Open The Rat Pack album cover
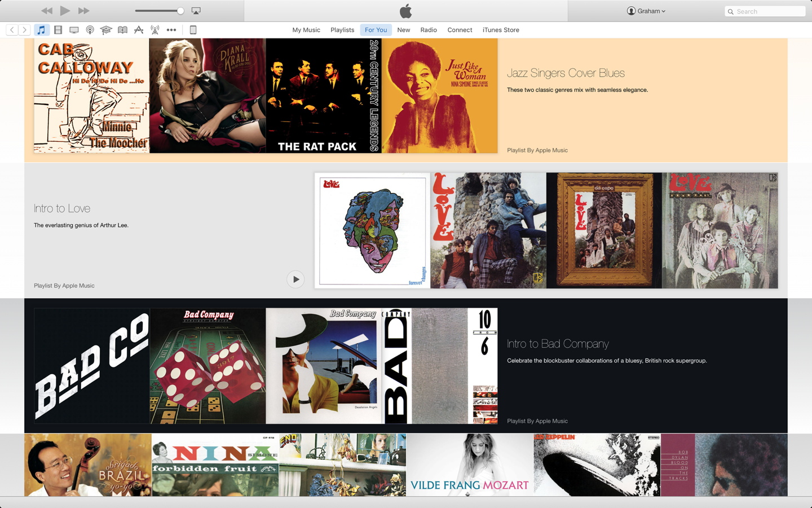812x508 pixels. [x=324, y=95]
